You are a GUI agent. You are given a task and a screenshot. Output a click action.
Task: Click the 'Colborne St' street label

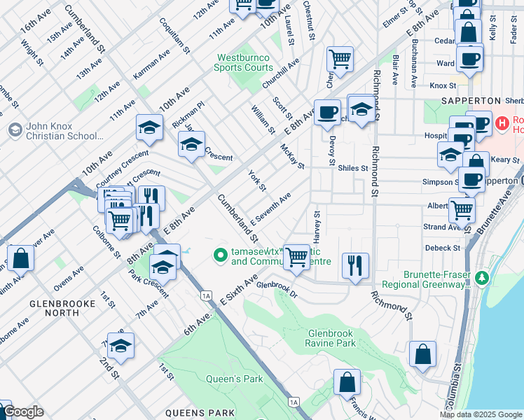pos(106,242)
